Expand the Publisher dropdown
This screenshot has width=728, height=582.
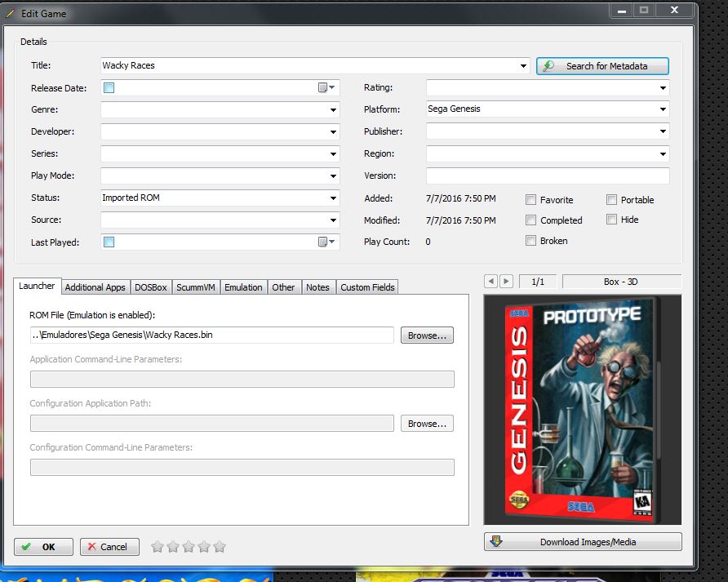(x=663, y=131)
